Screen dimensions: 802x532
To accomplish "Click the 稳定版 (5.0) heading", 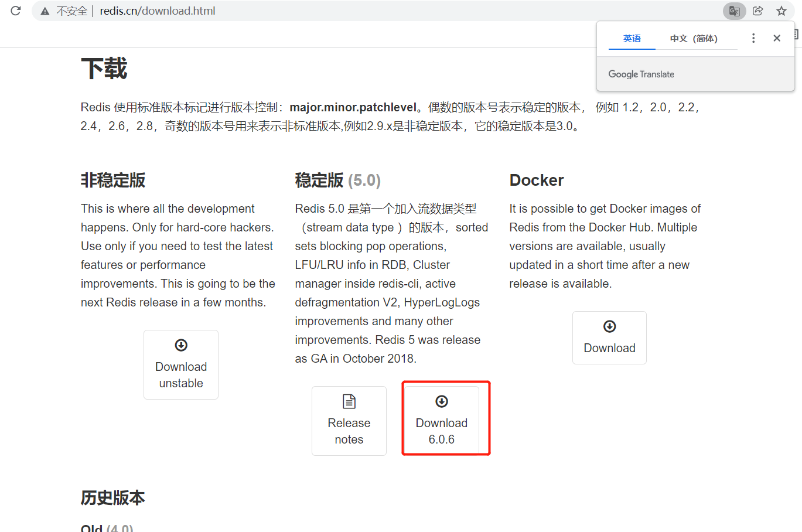I will pos(338,180).
